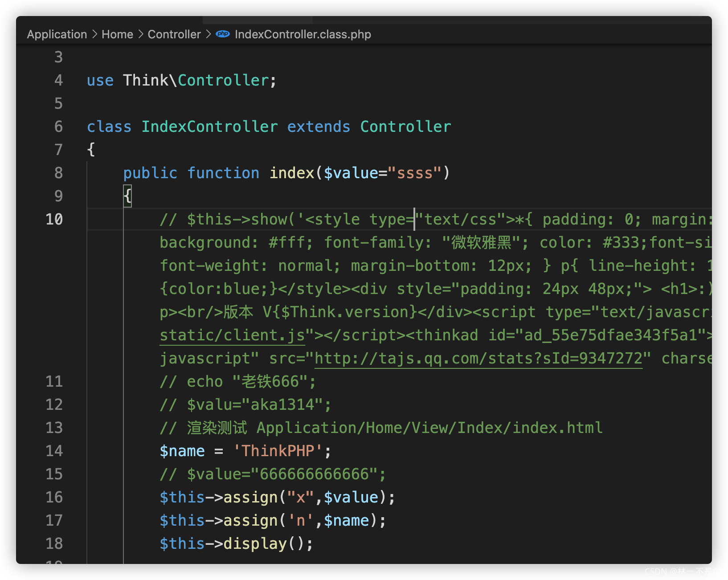Click the font-weight: normal comment text
The image size is (728, 580).
246,266
